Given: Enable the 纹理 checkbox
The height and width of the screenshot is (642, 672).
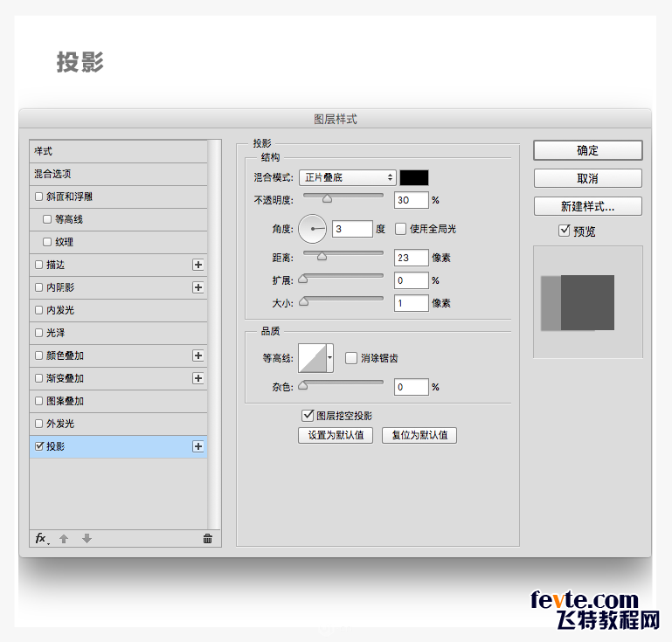Looking at the screenshot, I should pyautogui.click(x=47, y=242).
